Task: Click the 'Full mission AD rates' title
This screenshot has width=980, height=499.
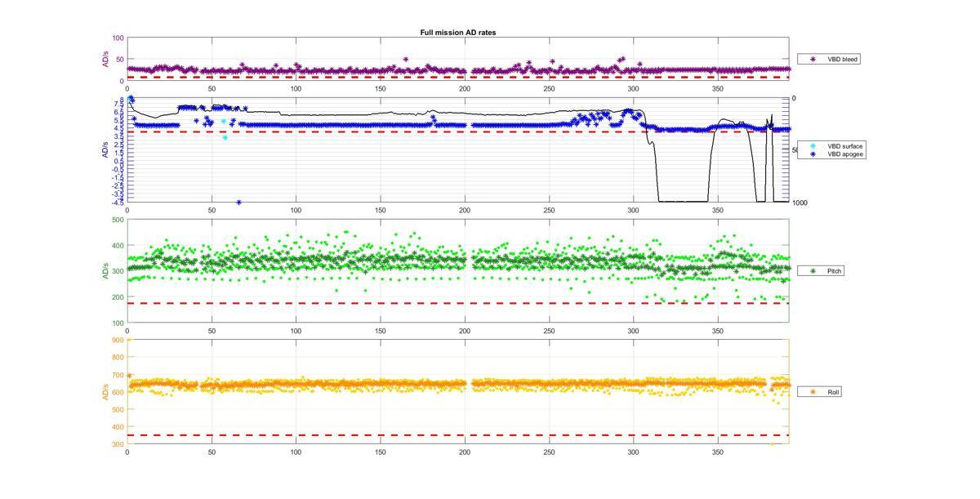Action: (457, 33)
